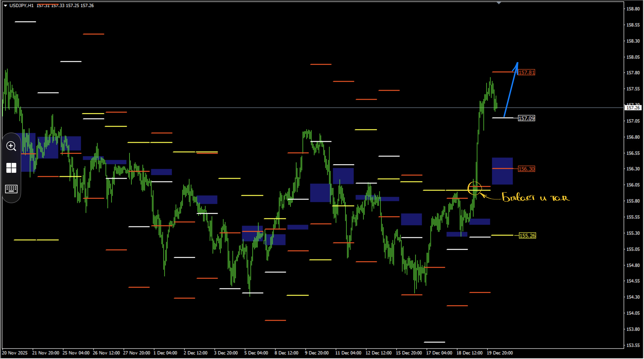Click the 17 Dec 04:00 time label
Viewport: 644px width, 359px height.
[439, 353]
